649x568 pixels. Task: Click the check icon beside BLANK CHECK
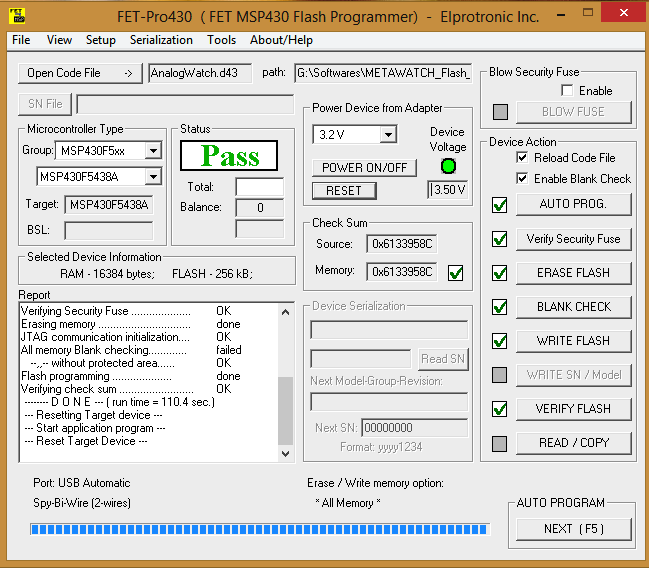[500, 307]
